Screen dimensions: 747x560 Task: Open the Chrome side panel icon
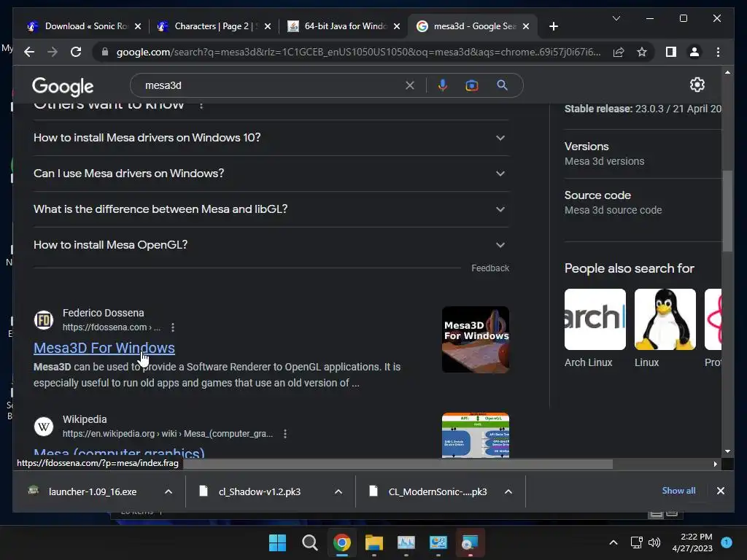point(671,52)
